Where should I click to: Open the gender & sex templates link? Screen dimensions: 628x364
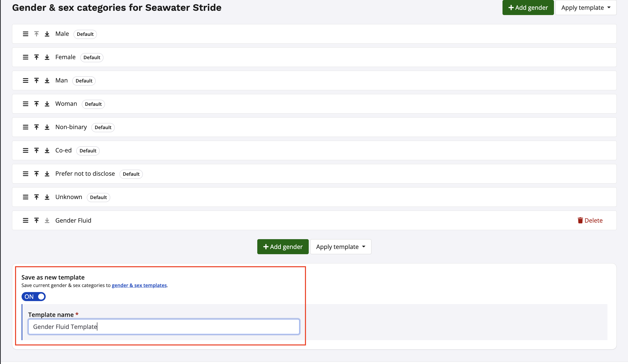pyautogui.click(x=139, y=286)
